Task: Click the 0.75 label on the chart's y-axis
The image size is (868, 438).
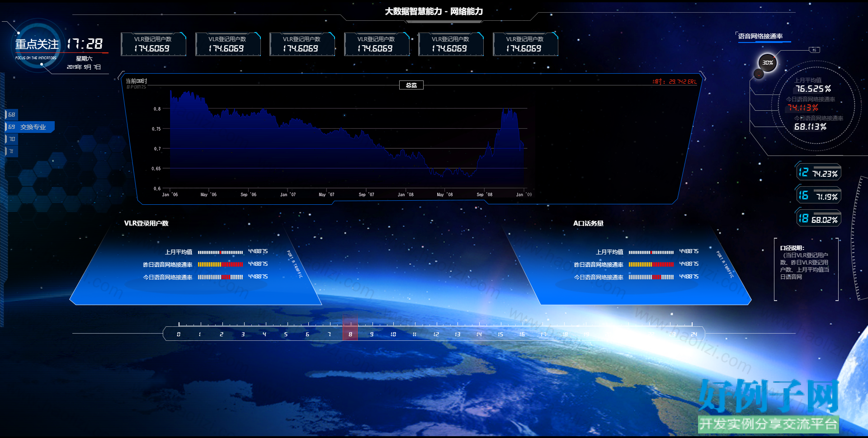Action: point(156,129)
